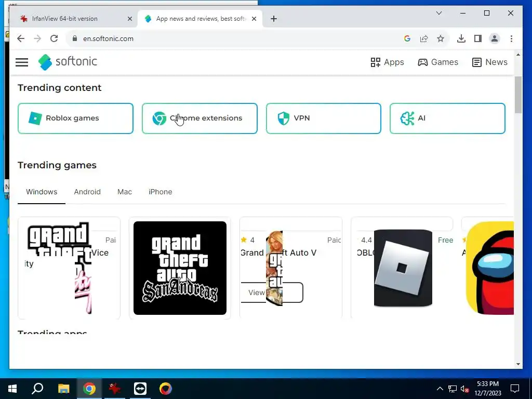Click the site lock security icon
Viewport: 532px width, 399px height.
[75, 38]
